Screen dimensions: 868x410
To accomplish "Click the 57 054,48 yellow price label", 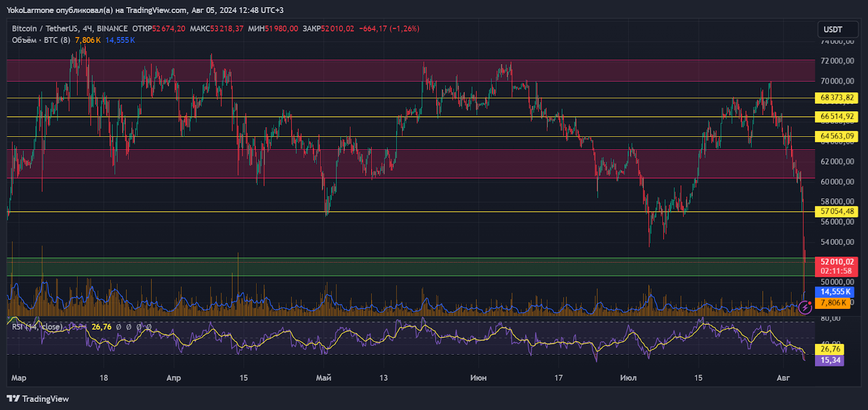I will tap(837, 211).
